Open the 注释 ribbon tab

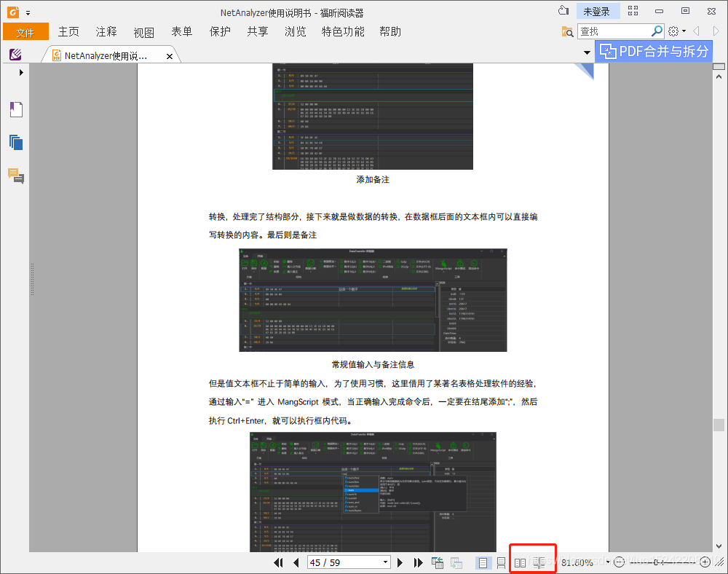pos(106,31)
